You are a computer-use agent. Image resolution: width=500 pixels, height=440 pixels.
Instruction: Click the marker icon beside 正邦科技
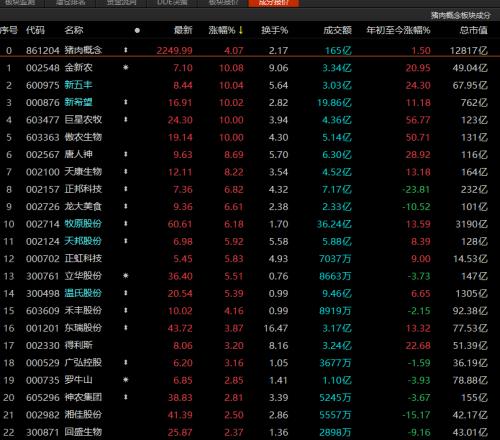126,189
